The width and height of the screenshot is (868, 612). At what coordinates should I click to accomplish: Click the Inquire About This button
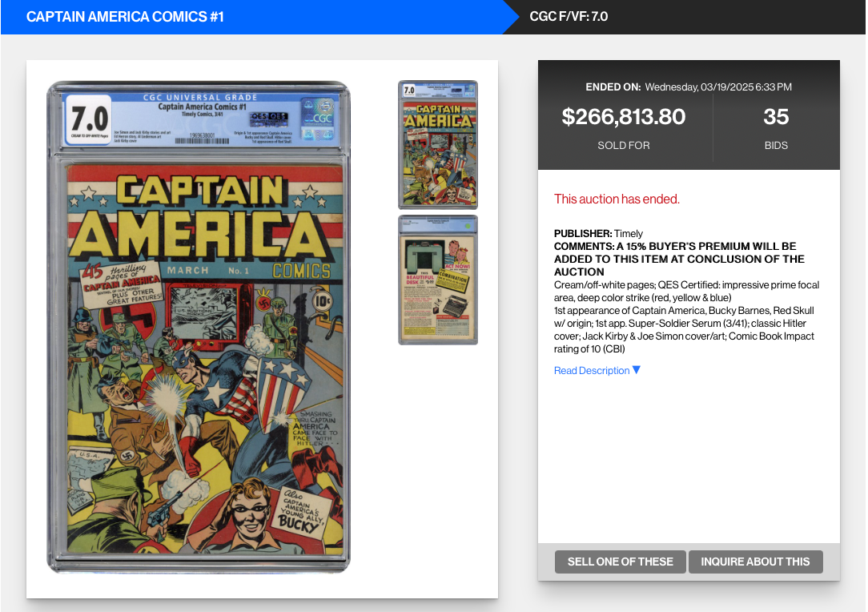point(756,562)
